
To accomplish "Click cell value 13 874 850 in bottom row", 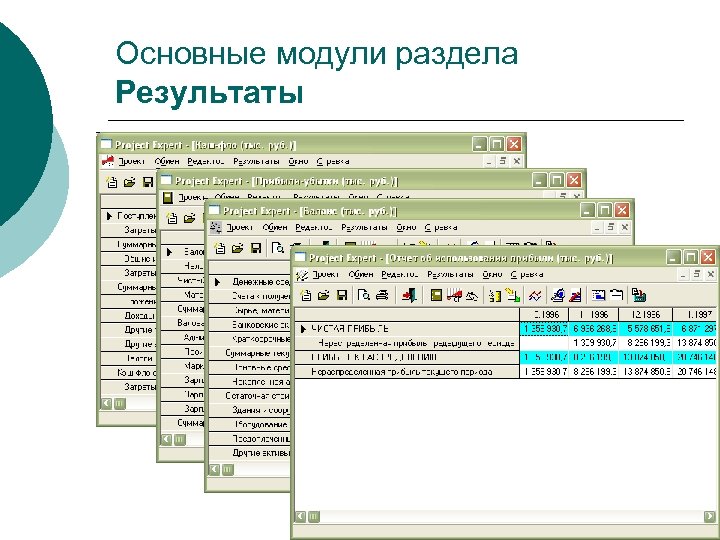I will (645, 371).
